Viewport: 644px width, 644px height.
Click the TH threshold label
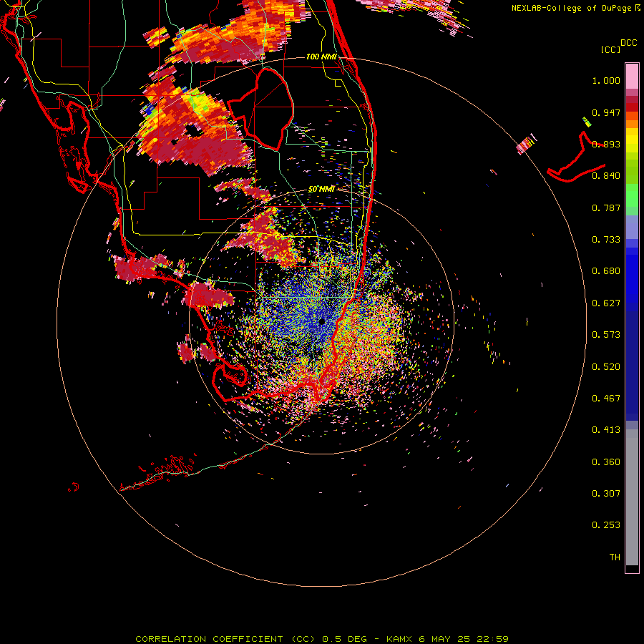[615, 557]
